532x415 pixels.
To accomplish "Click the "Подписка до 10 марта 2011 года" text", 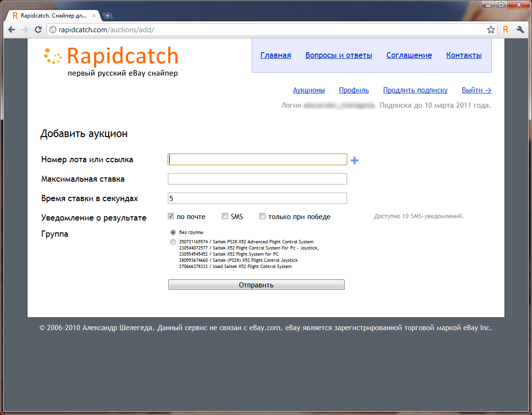I will coord(435,105).
